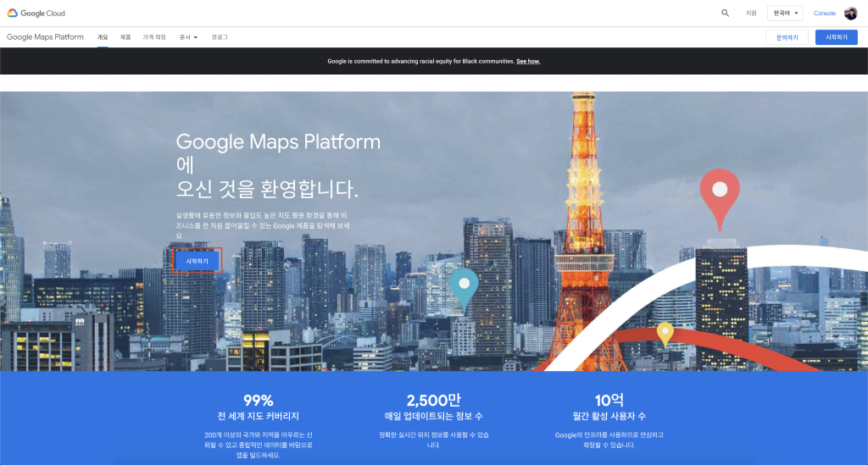Click the 시작하기 button in the top navigation bar
The width and height of the screenshot is (868, 465).
tap(836, 37)
